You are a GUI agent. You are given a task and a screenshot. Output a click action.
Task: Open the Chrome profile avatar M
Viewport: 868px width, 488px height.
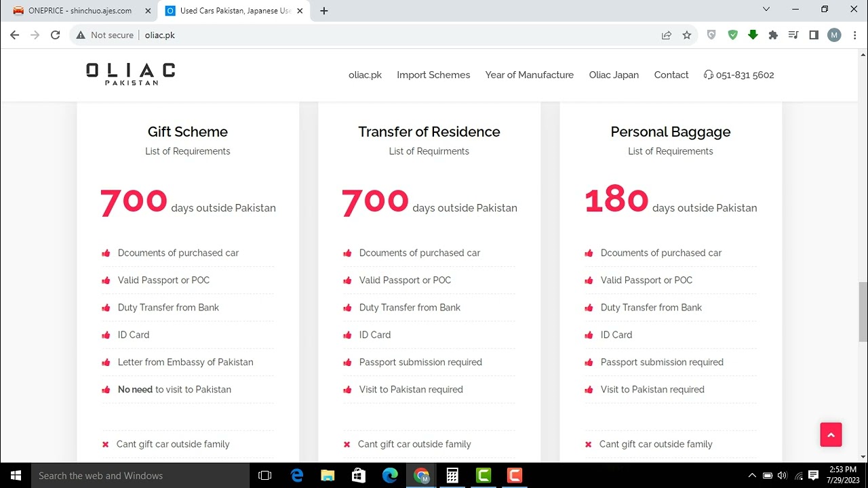834,35
